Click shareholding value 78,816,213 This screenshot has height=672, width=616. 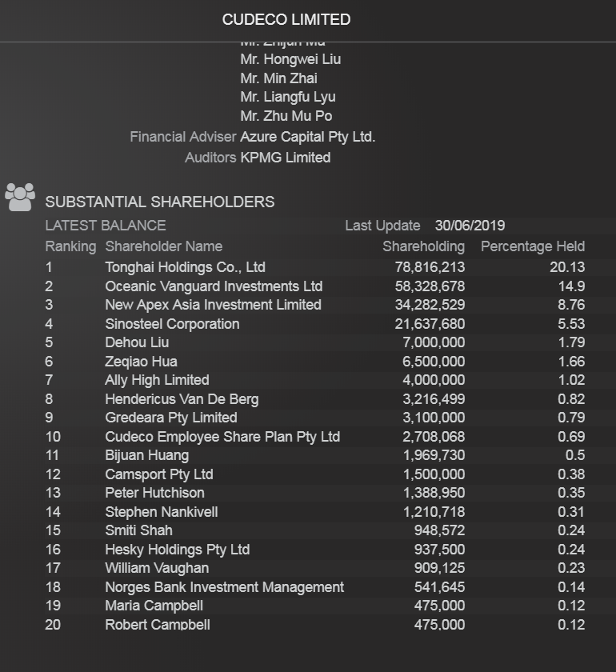[430, 267]
